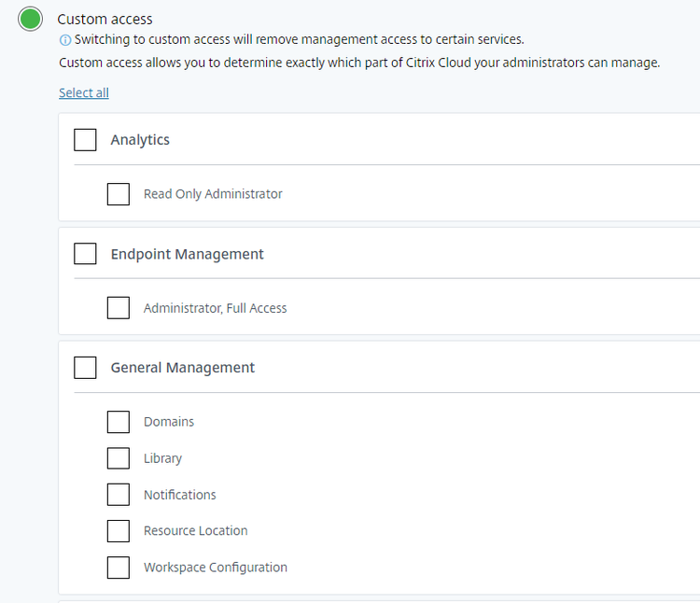Click the 'Switching to custom access' warning text
Image resolution: width=700 pixels, height=603 pixels.
click(x=299, y=40)
